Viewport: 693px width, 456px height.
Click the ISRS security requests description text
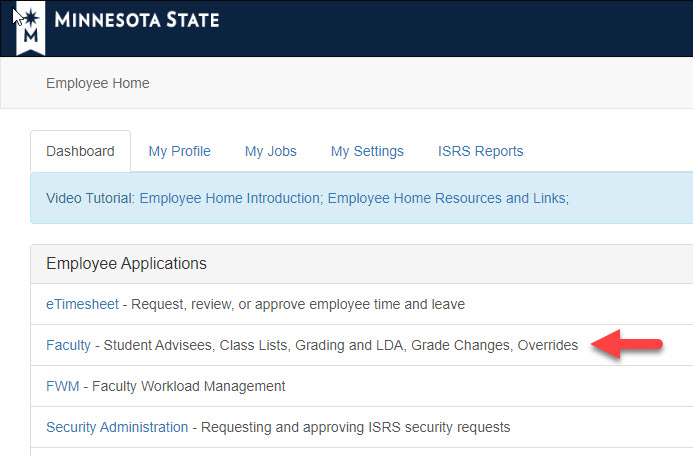355,427
